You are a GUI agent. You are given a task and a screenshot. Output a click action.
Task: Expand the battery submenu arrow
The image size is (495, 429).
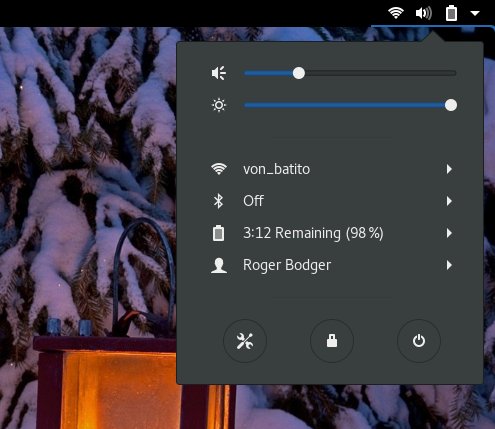pyautogui.click(x=449, y=233)
